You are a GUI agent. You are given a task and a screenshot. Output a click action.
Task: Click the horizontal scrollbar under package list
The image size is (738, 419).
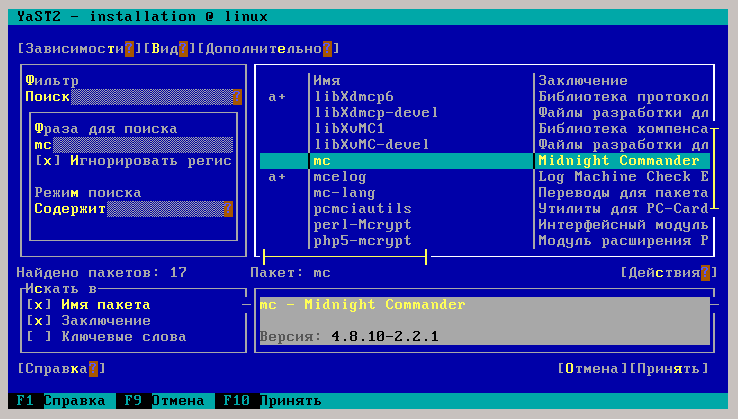pyautogui.click(x=345, y=257)
